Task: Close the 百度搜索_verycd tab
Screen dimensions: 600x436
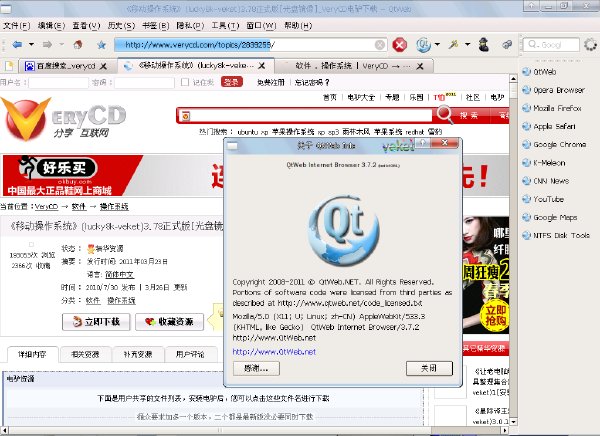Action: click(x=103, y=66)
